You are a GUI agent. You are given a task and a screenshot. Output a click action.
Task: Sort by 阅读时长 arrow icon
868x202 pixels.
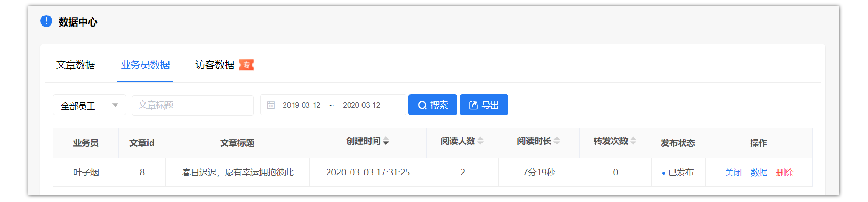(557, 141)
